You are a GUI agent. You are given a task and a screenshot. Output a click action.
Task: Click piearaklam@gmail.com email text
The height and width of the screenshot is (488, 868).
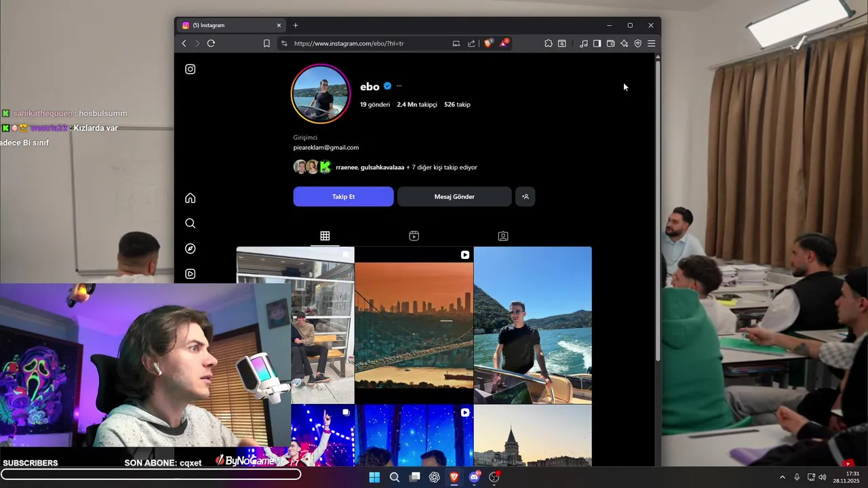pyautogui.click(x=326, y=147)
